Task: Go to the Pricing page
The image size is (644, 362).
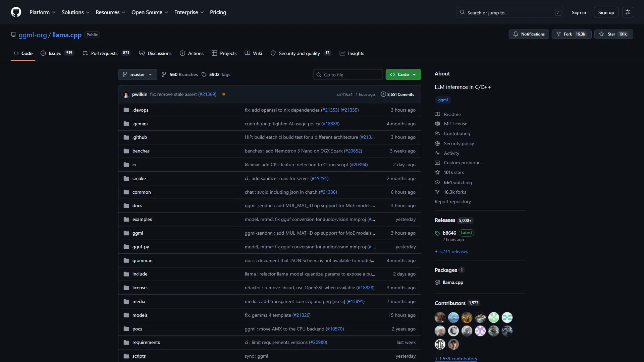Action: click(218, 12)
